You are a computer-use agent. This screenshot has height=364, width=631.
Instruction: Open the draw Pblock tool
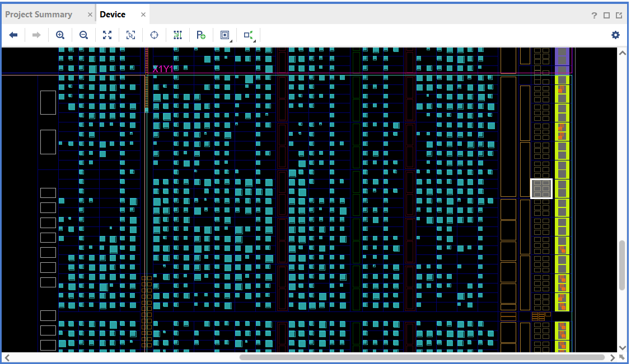201,35
